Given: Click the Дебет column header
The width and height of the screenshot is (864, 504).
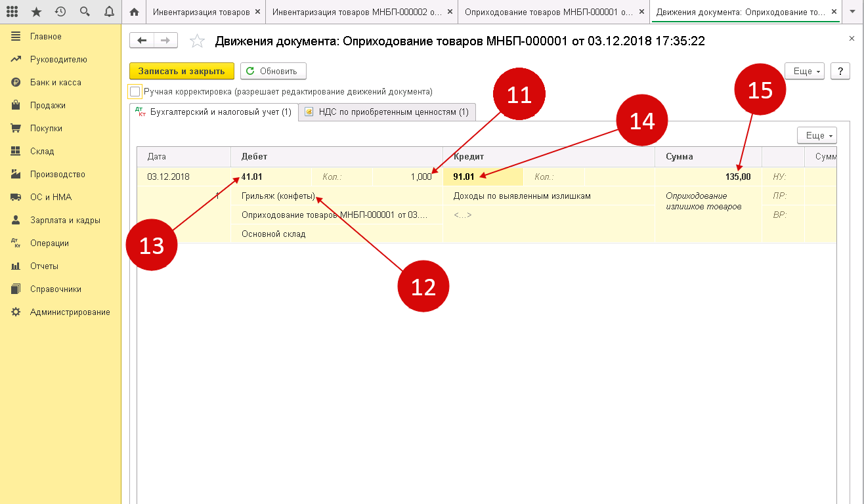Looking at the screenshot, I should click(337, 156).
